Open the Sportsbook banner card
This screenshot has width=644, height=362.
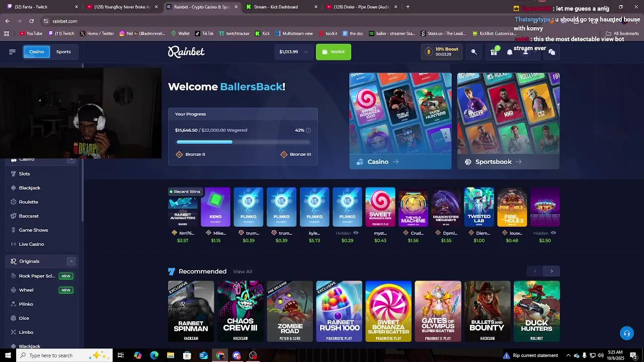(508, 121)
